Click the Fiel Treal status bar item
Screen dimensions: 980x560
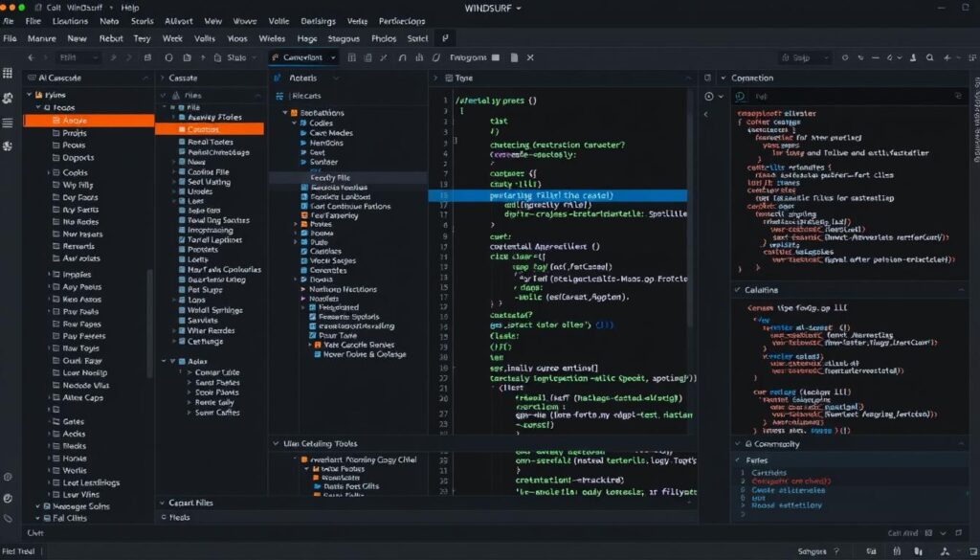point(17,552)
